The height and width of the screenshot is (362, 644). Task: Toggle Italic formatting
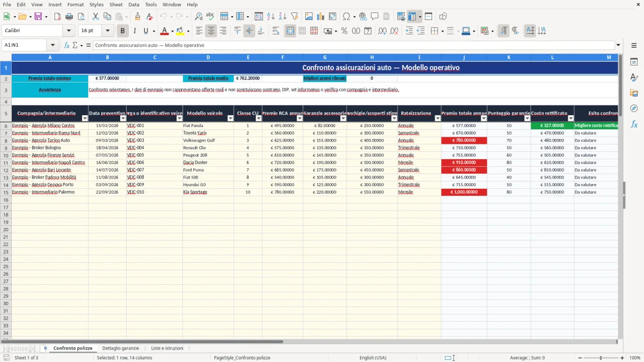(x=134, y=31)
